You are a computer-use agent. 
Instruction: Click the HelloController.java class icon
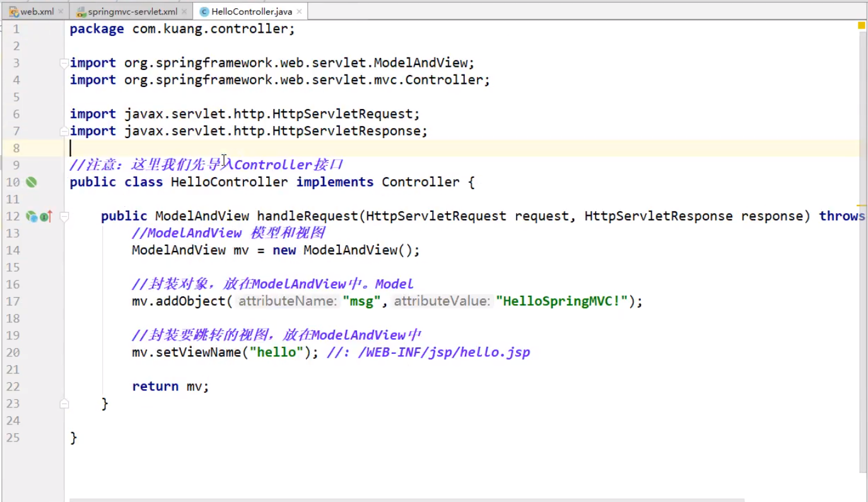pos(204,11)
